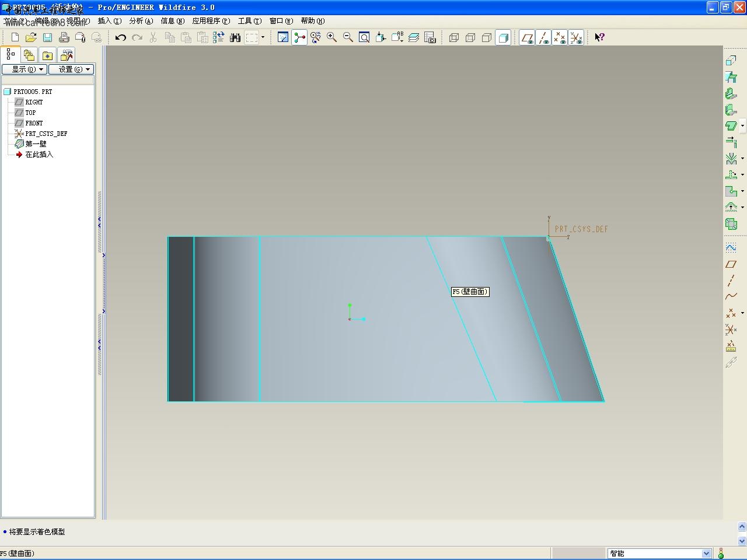747x560 pixels.
Task: Open the reorient view icon
Action: (x=381, y=37)
